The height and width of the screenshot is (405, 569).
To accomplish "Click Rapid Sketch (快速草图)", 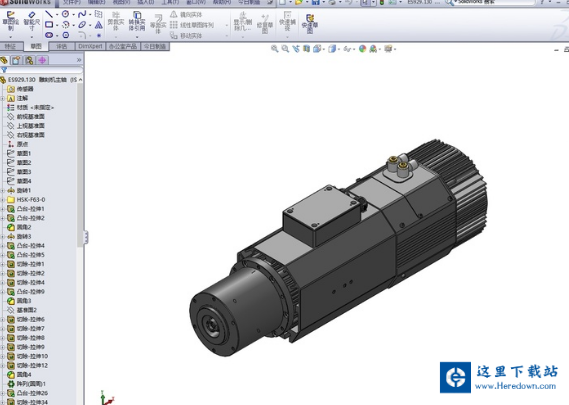I will (310, 24).
